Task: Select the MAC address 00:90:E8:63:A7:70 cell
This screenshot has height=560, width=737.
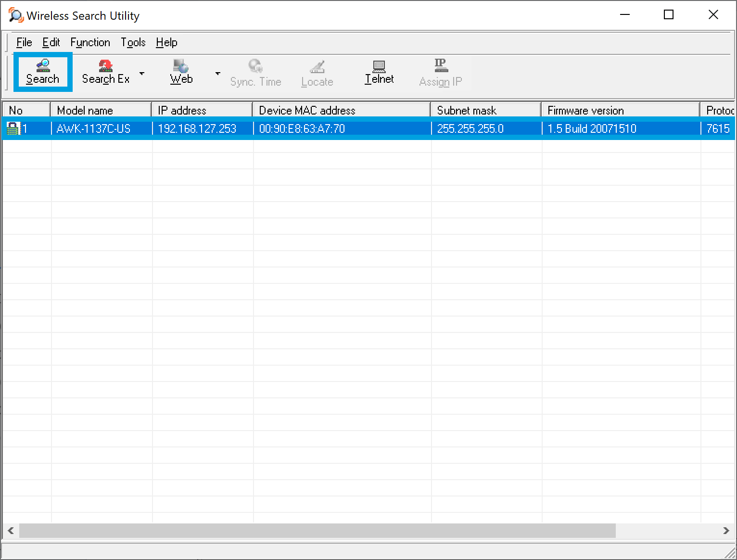Action: pyautogui.click(x=342, y=128)
